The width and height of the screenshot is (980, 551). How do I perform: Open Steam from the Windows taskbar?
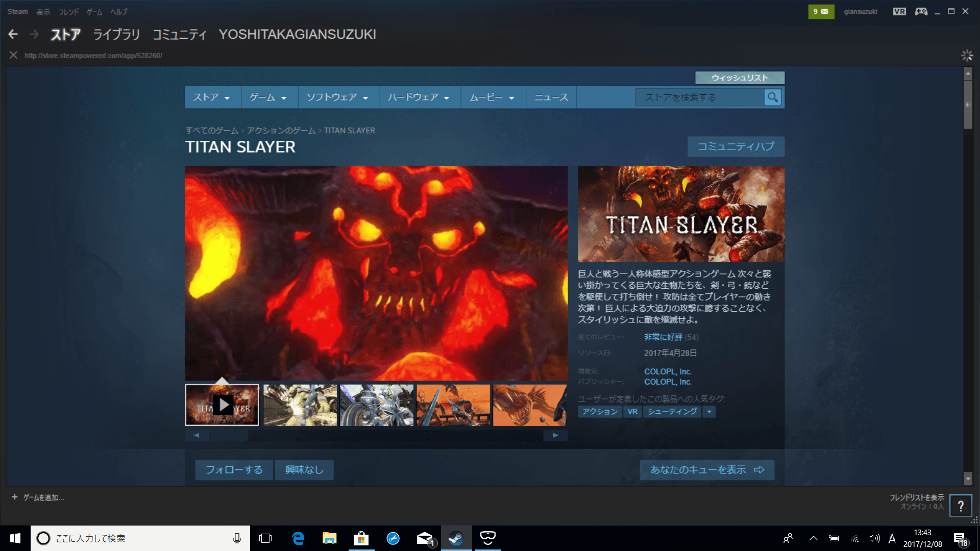coord(456,538)
